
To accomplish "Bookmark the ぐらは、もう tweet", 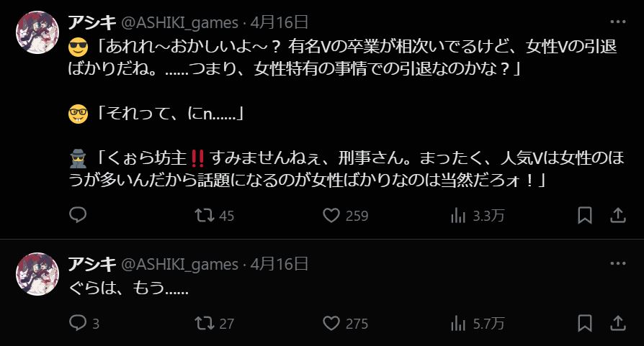I will pyautogui.click(x=585, y=324).
